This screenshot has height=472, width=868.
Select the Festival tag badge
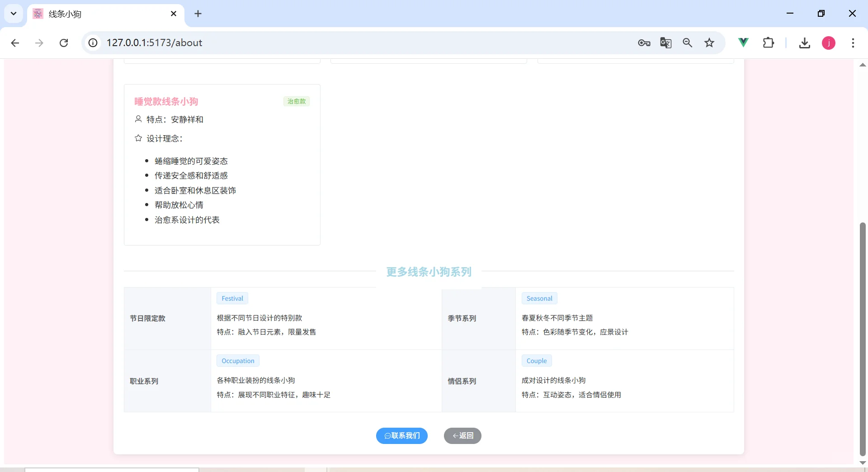click(x=232, y=298)
